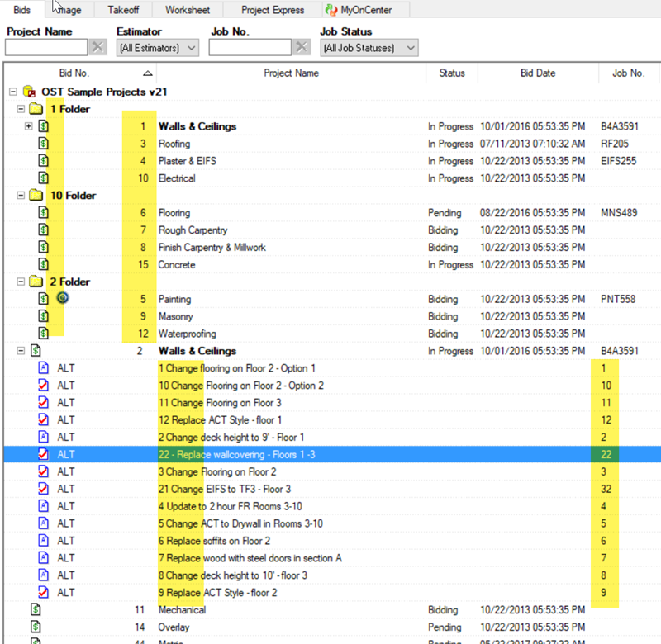Click the bid icon for Flooring
661x644 pixels.
click(x=44, y=212)
